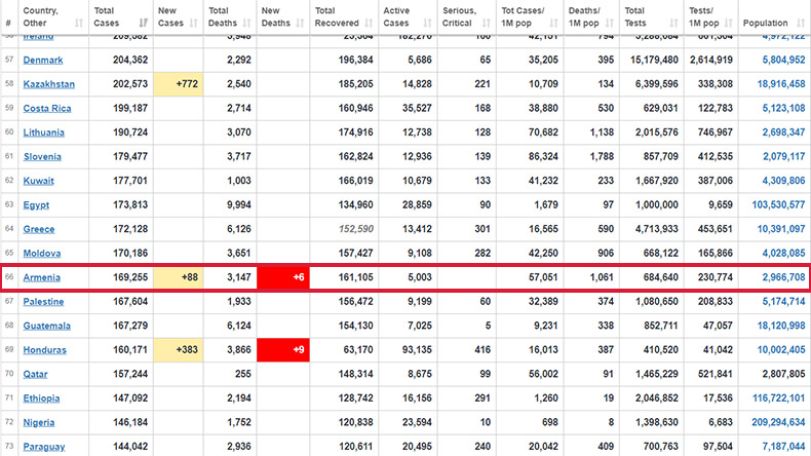
Task: Select Denmark total tests 15,179,480
Action: pyautogui.click(x=654, y=60)
